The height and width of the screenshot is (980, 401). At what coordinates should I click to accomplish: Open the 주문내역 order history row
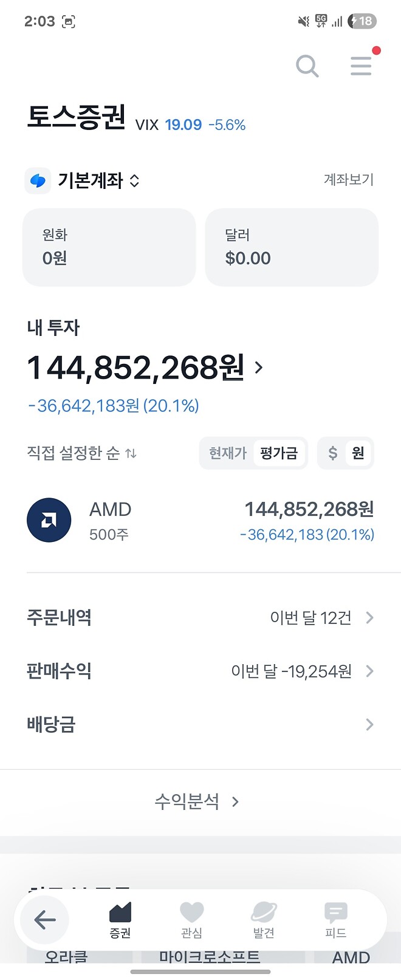tap(200, 618)
